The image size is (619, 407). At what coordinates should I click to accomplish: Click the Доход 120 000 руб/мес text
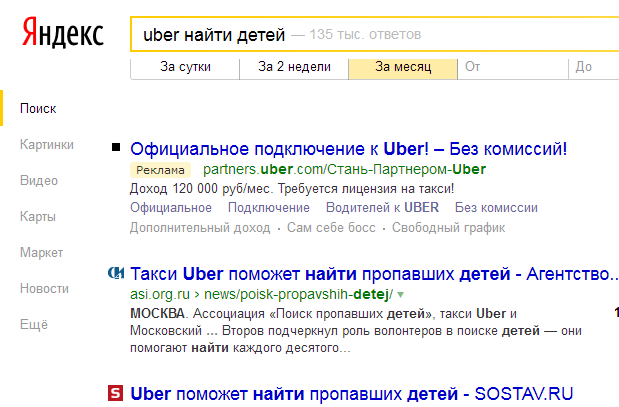(201, 189)
